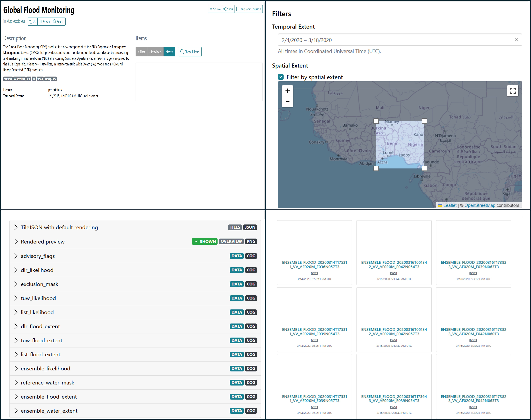The height and width of the screenshot is (420, 531).
Task: Open the Source link button
Action: 215,9
